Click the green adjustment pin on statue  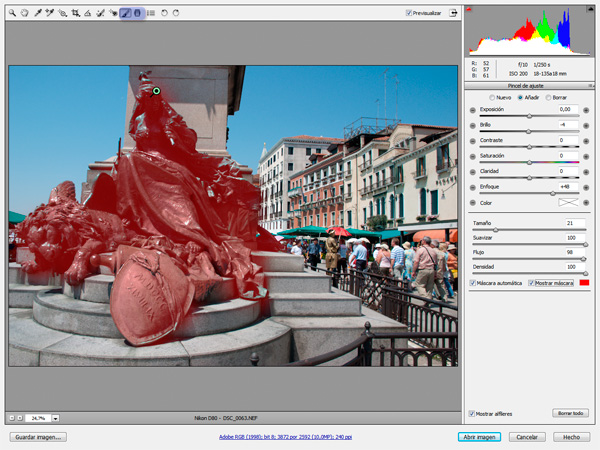156,91
